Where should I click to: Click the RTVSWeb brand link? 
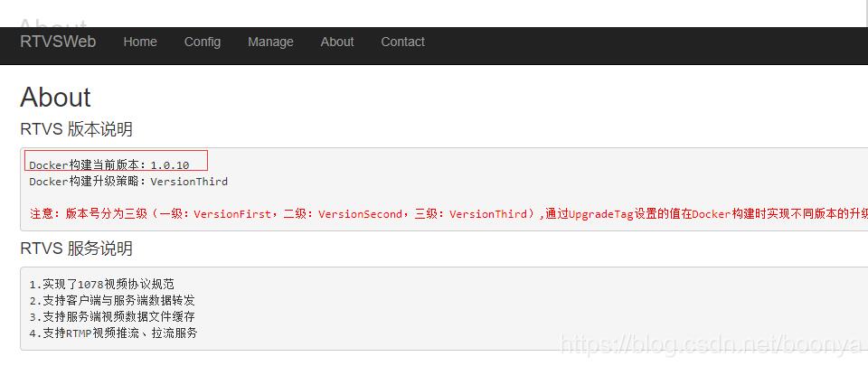click(x=58, y=42)
